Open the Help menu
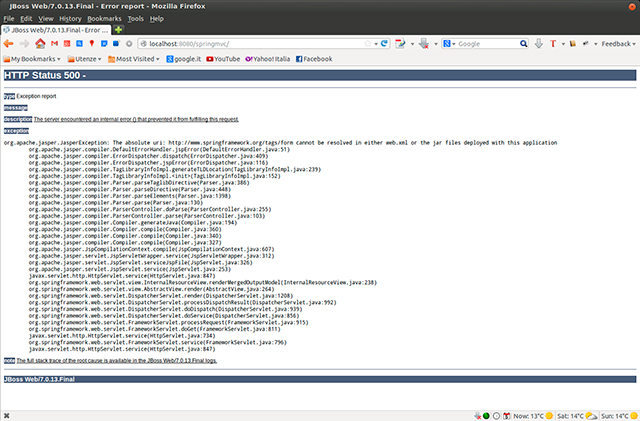 point(156,18)
